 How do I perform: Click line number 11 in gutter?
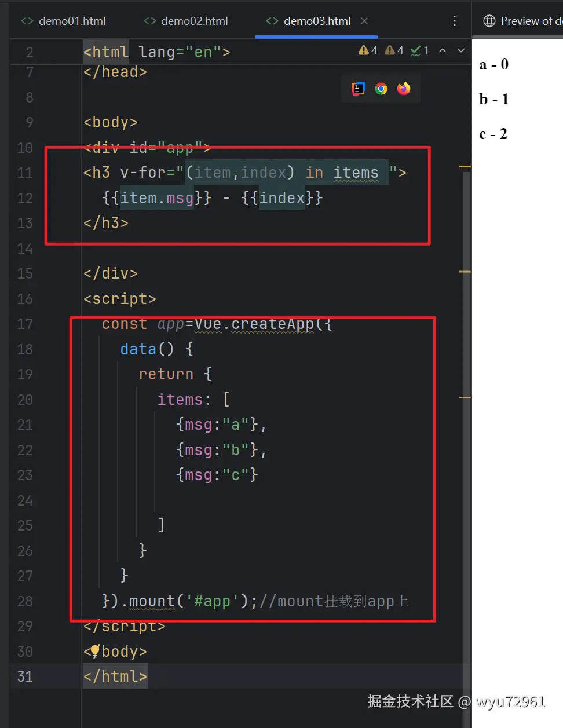(x=25, y=173)
